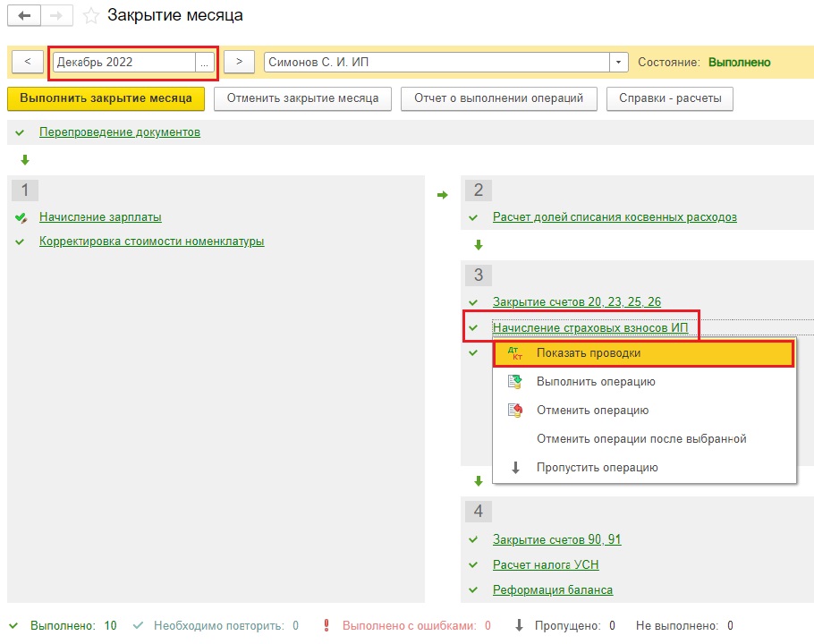Open Закрытие счетов 20, 23, 25, 26 link
This screenshot has height=644, width=814.
click(577, 301)
